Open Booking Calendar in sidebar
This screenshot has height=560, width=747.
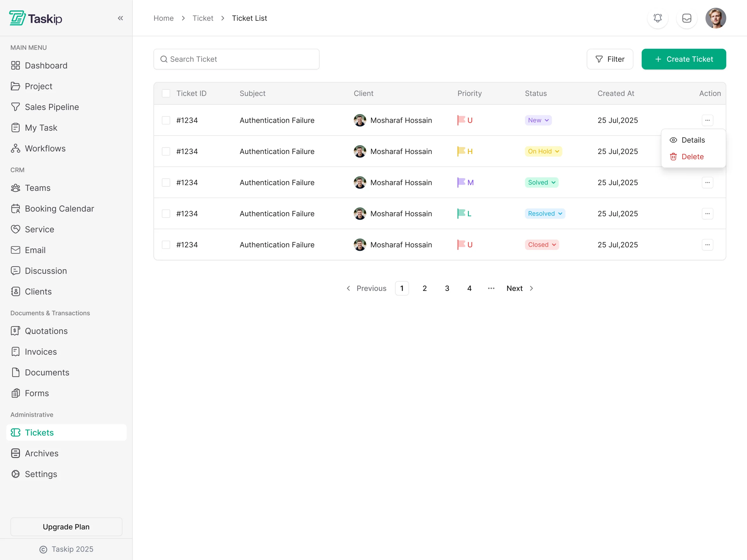click(59, 209)
